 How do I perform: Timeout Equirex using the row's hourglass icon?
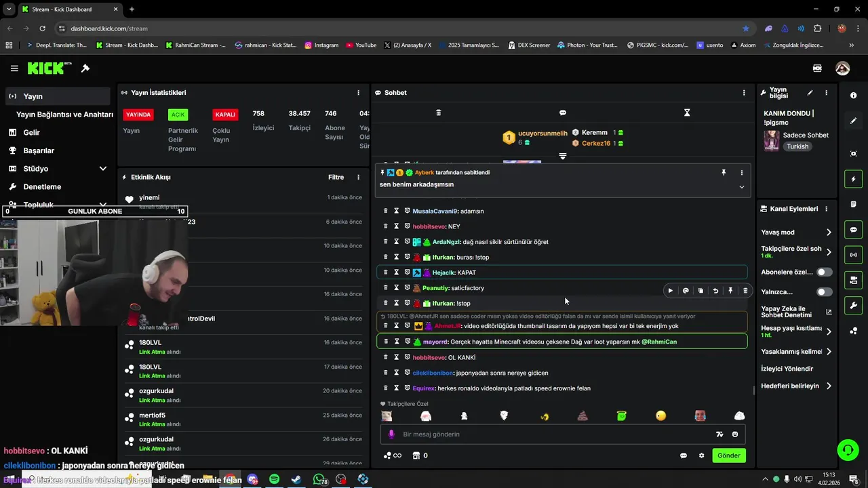397,388
